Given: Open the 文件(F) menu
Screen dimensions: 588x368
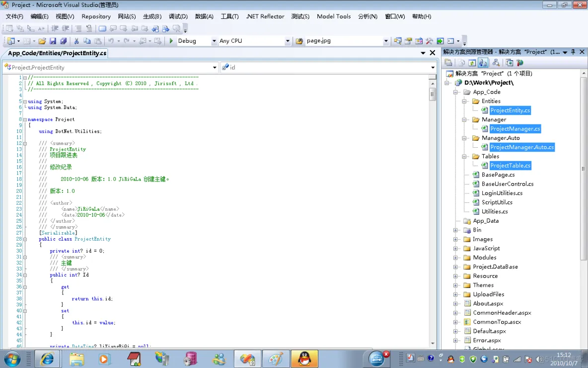Looking at the screenshot, I should click(14, 16).
